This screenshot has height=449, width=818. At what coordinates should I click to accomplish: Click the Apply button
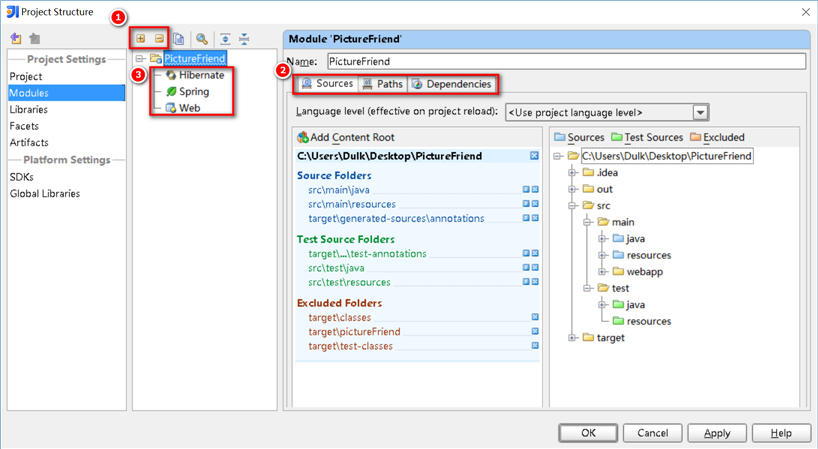(x=717, y=433)
